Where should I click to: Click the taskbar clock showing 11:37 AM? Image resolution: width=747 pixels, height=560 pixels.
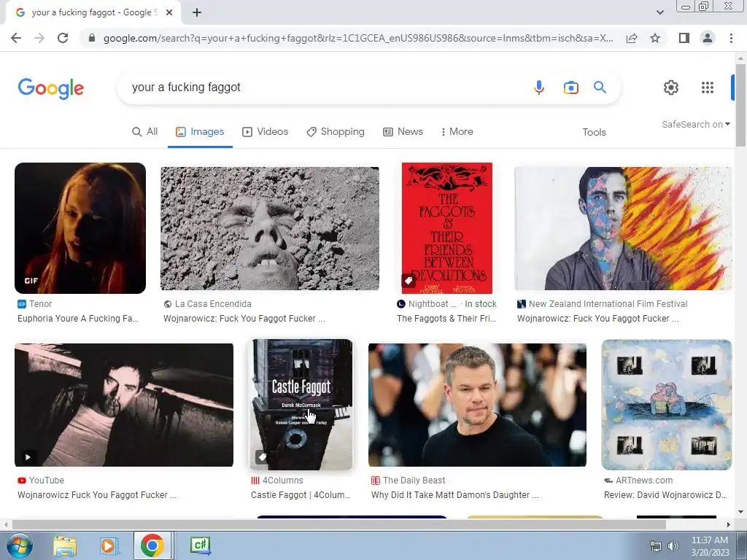[x=710, y=546]
